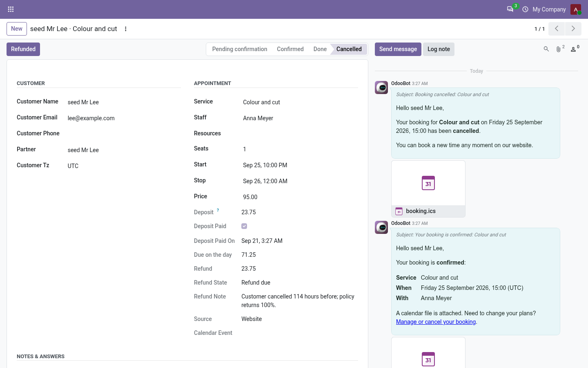Edit the Price field value

[x=300, y=197]
